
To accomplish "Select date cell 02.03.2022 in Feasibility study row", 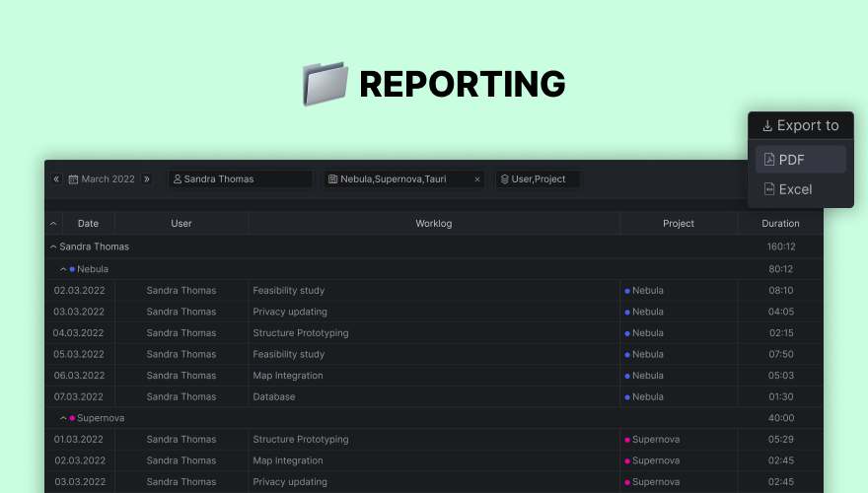I will click(79, 291).
